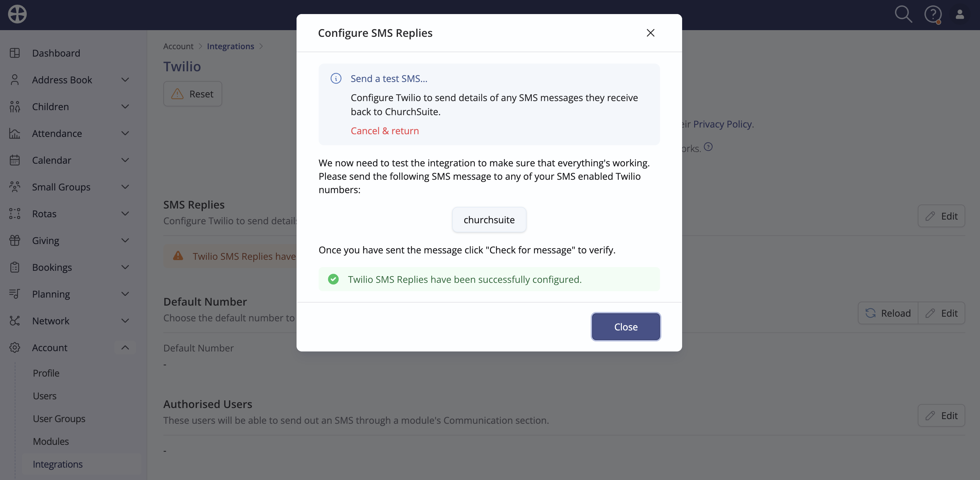Click the ChurchSuite logo icon

17,14
